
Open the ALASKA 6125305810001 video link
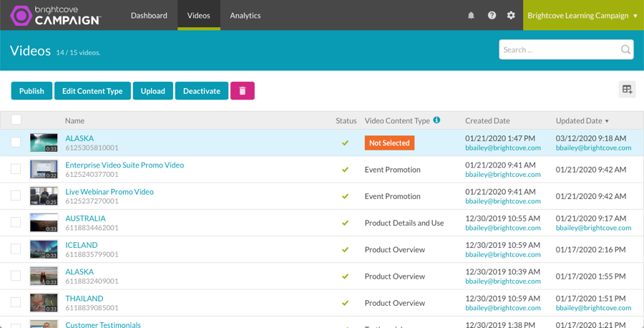point(79,138)
